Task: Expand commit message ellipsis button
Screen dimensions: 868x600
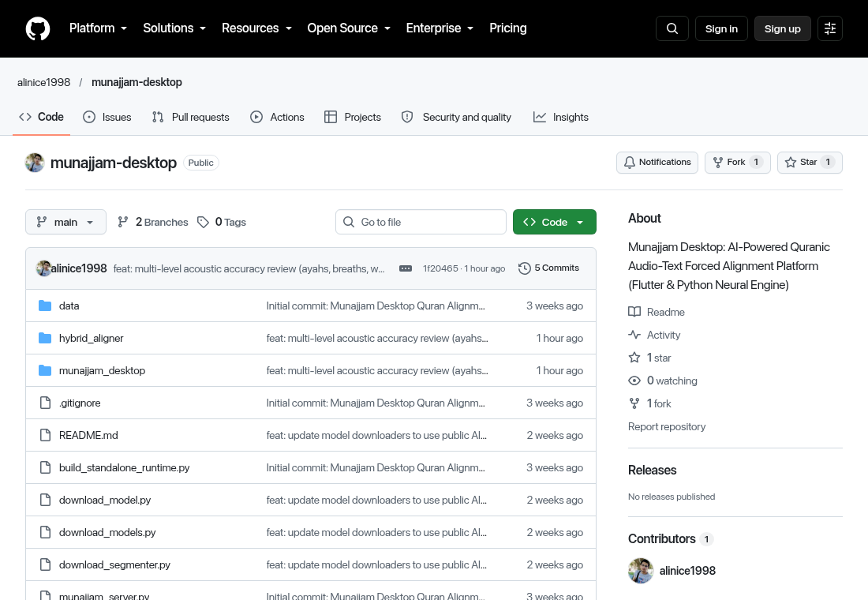Action: [x=406, y=268]
